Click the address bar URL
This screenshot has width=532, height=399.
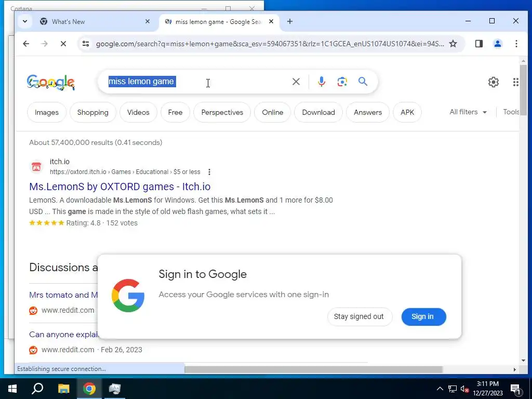270,44
